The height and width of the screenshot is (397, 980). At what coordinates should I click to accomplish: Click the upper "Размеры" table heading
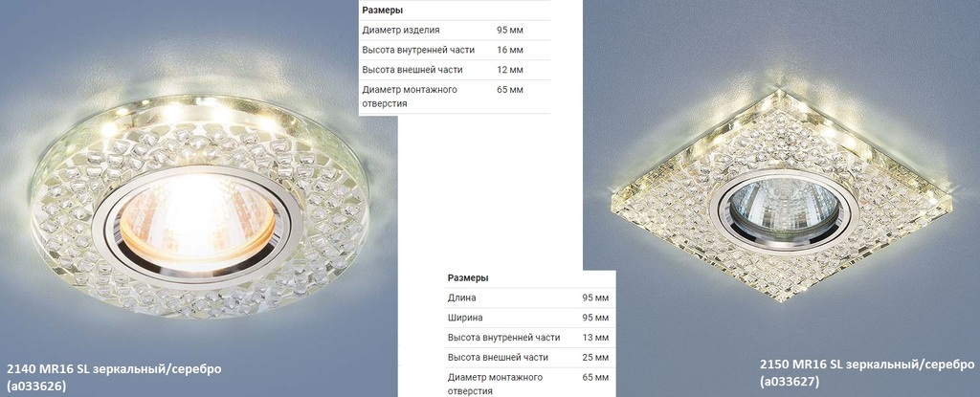point(382,11)
